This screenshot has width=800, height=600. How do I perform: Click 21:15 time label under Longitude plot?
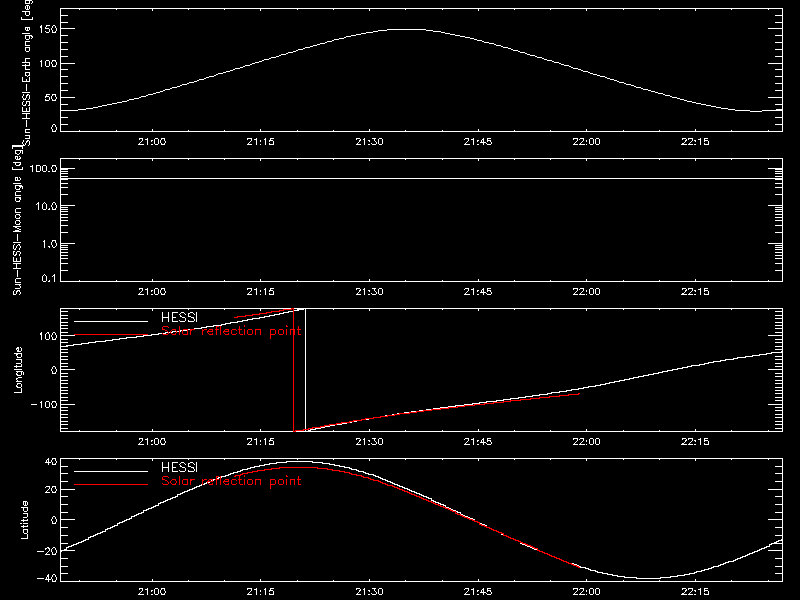(261, 441)
